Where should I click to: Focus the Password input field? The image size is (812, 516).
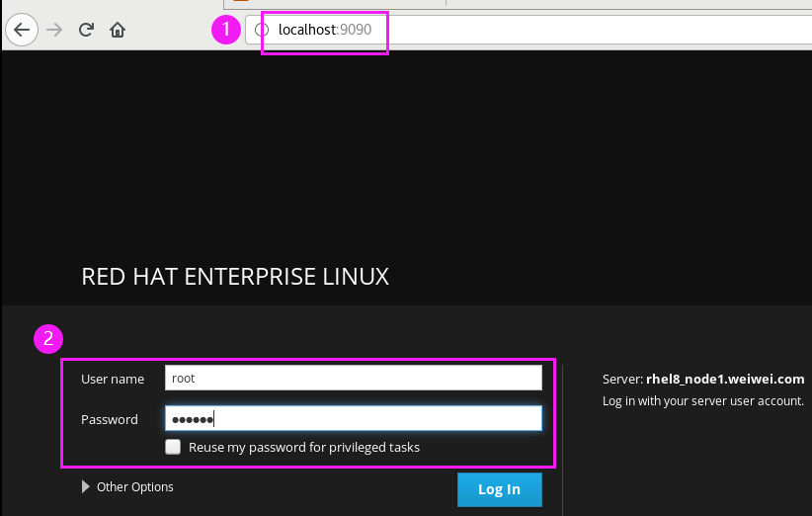pyautogui.click(x=354, y=418)
